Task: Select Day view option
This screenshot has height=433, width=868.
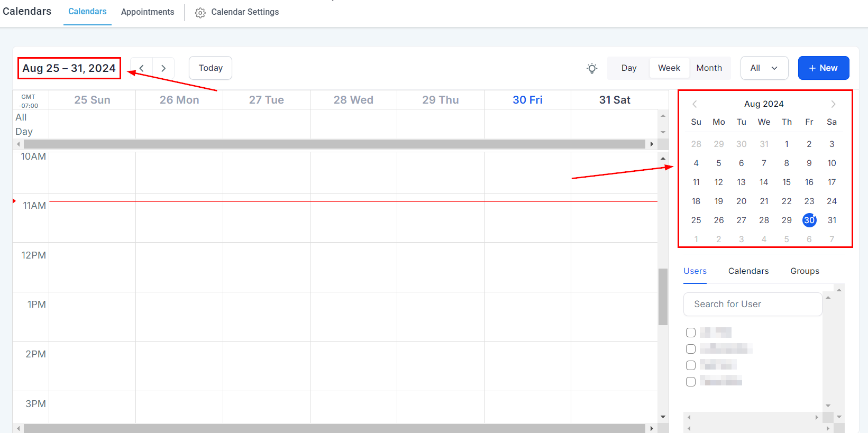Action: 628,68
